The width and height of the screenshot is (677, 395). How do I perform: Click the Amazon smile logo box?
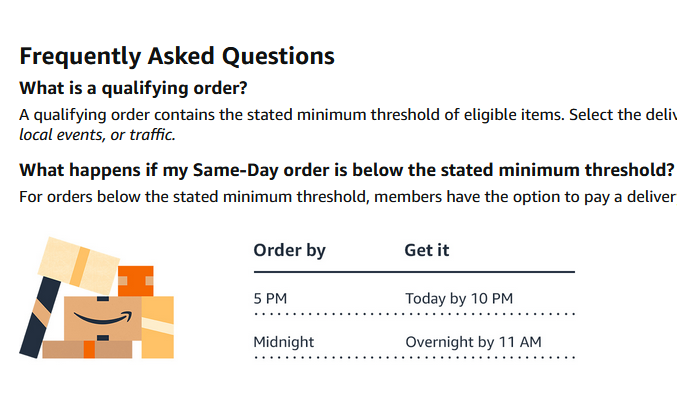103,318
